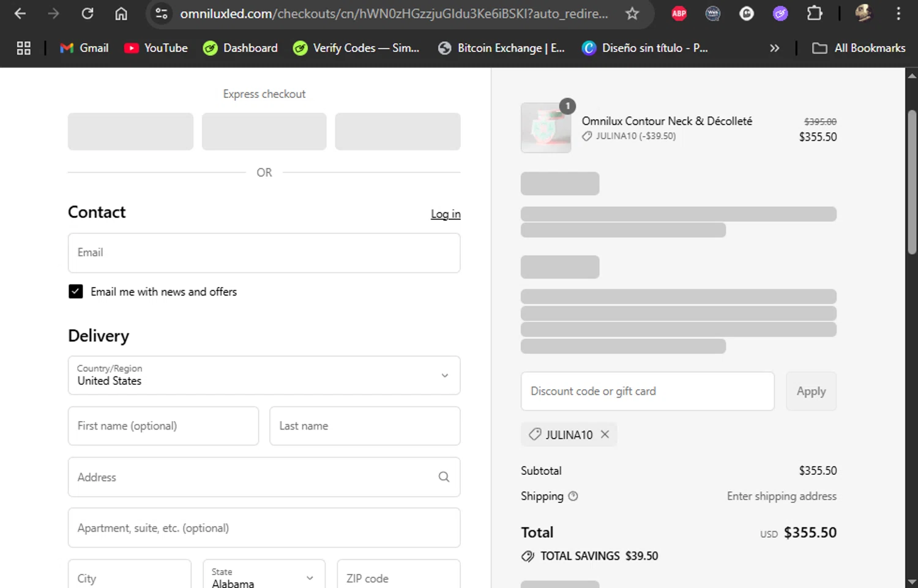Bookmark this page with the star icon
This screenshot has height=588, width=918.
[x=632, y=13]
